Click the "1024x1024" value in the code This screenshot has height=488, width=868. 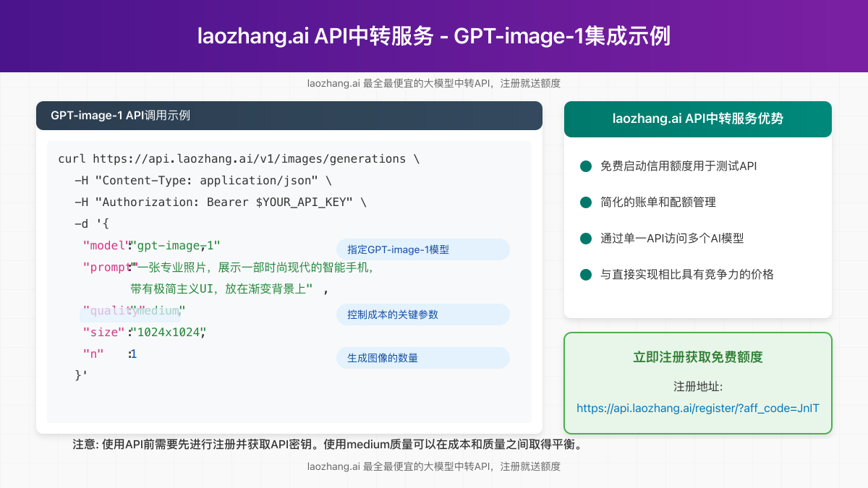pos(168,333)
